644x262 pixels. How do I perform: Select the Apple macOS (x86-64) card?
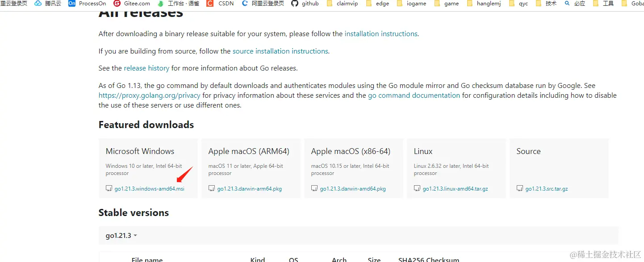[x=354, y=168]
